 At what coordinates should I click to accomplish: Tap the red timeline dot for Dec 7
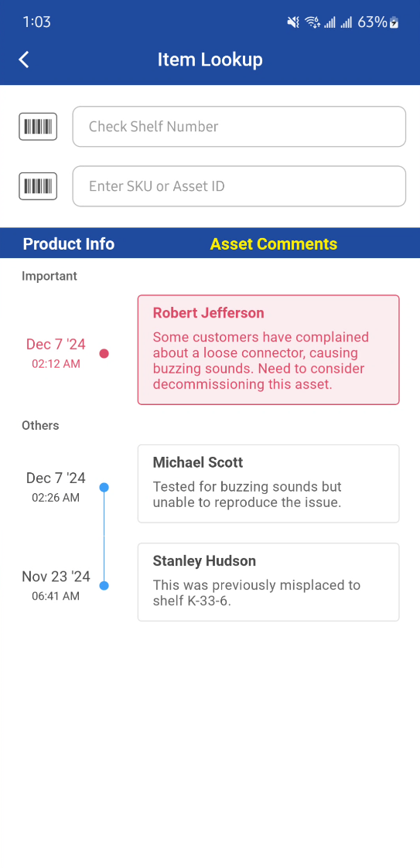104,353
